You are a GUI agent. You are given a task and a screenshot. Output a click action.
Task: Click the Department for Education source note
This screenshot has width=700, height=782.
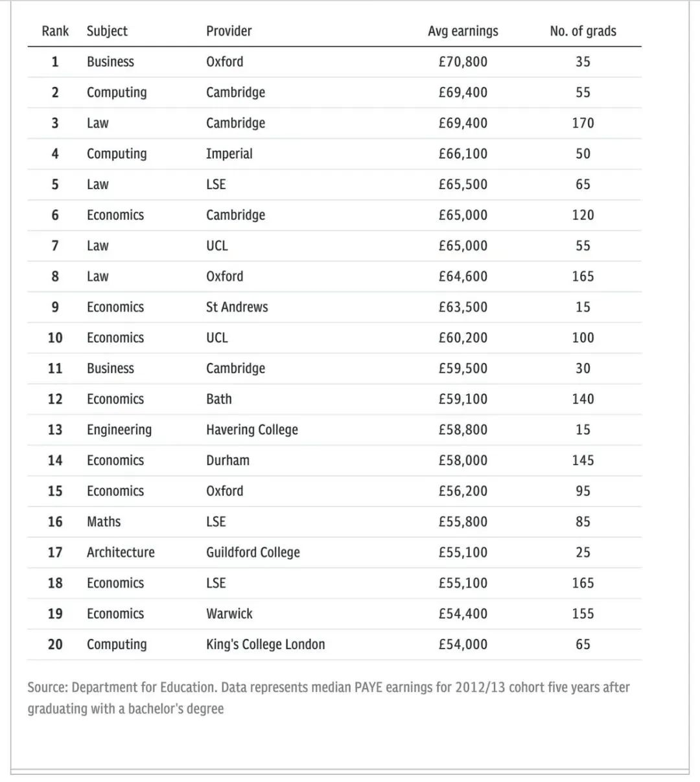coord(329,698)
